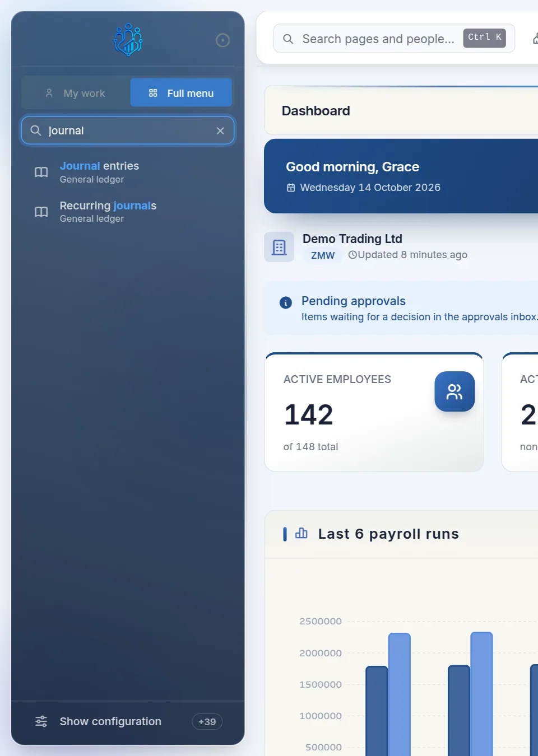Image resolution: width=538 pixels, height=756 pixels.
Task: Switch to My work tab
Action: pos(76,93)
